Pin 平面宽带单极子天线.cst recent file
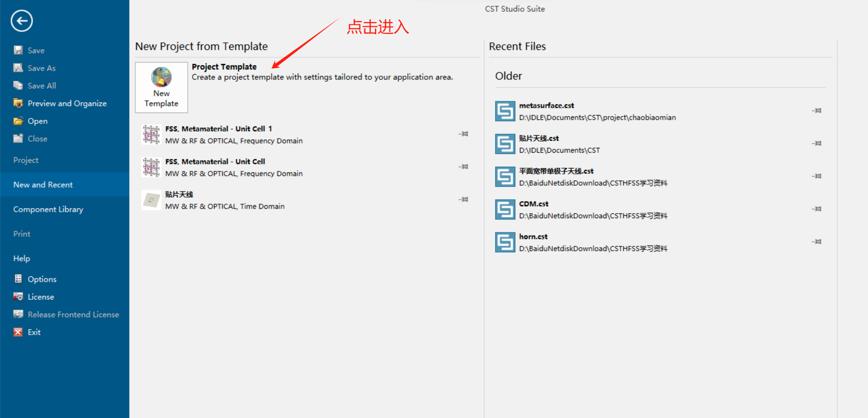Screen dimensions: 868x418 click(x=817, y=176)
